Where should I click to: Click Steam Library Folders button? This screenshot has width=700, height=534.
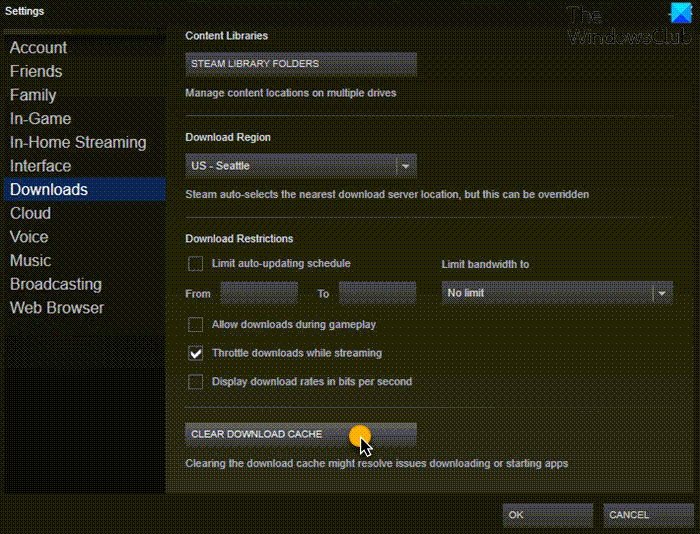pos(301,64)
